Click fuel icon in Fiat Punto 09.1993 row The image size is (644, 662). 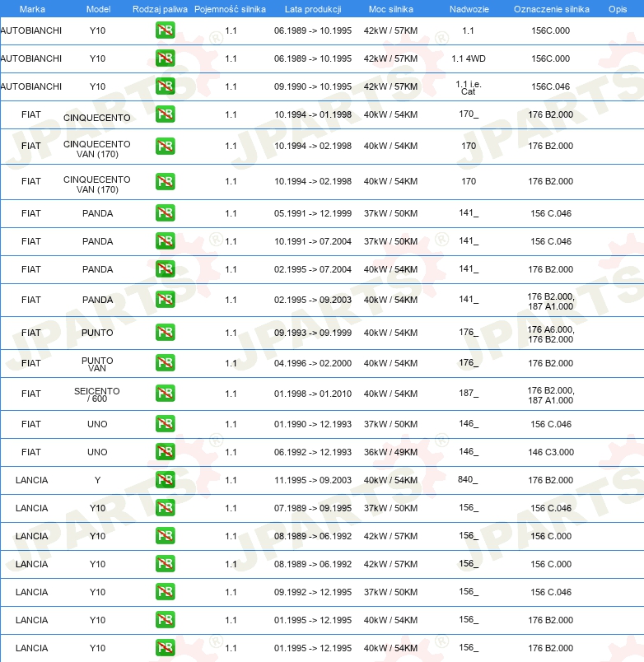165,333
